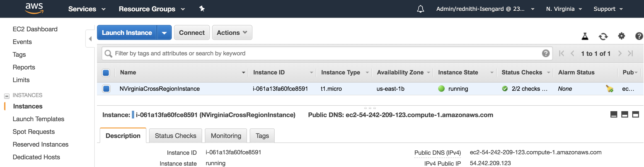Open Reports in sidebar
Image resolution: width=644 pixels, height=167 pixels.
tap(24, 67)
